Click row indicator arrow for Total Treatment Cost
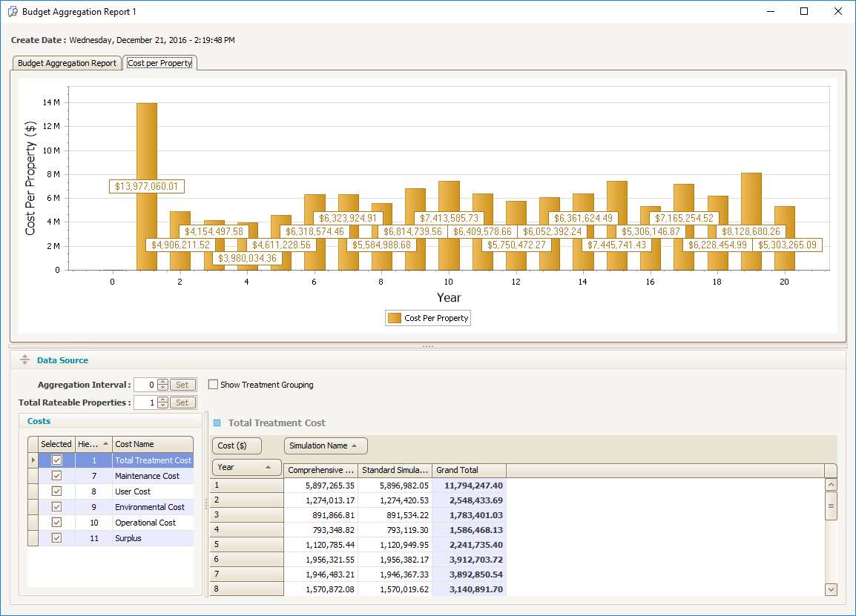This screenshot has height=616, width=856. coord(32,460)
